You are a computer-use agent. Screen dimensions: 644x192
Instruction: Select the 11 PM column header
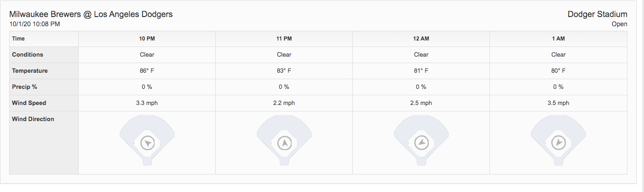tap(284, 39)
